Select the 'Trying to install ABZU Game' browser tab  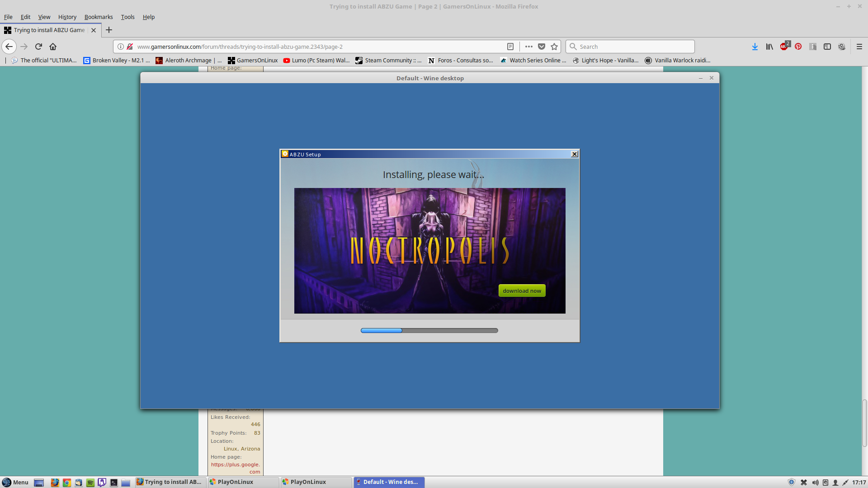coord(50,30)
